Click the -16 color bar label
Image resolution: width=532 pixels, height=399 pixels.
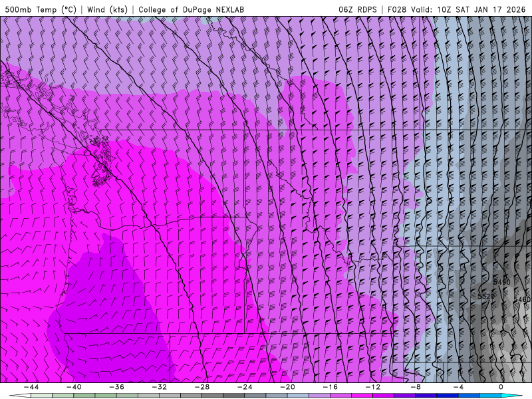331,387
